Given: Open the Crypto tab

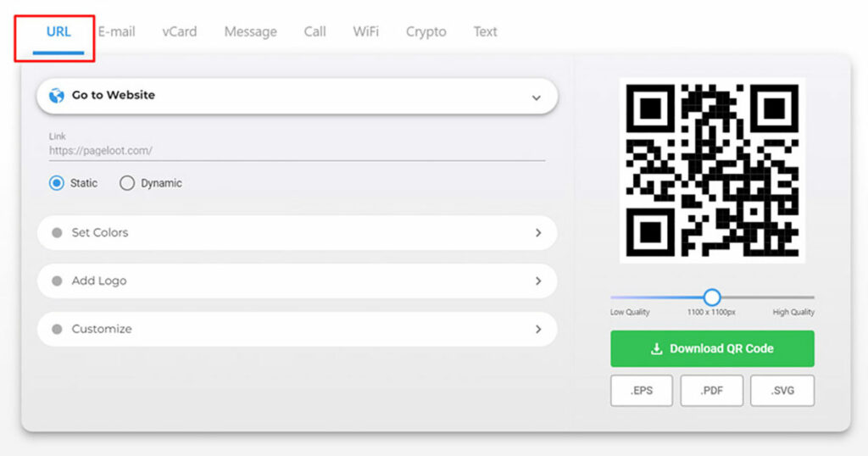Looking at the screenshot, I should point(426,31).
